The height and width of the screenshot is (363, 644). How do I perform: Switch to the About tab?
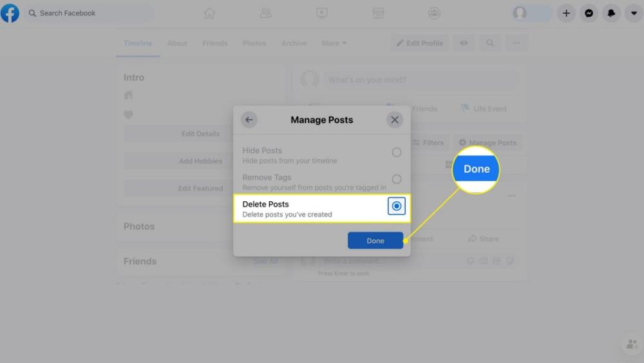coord(177,43)
